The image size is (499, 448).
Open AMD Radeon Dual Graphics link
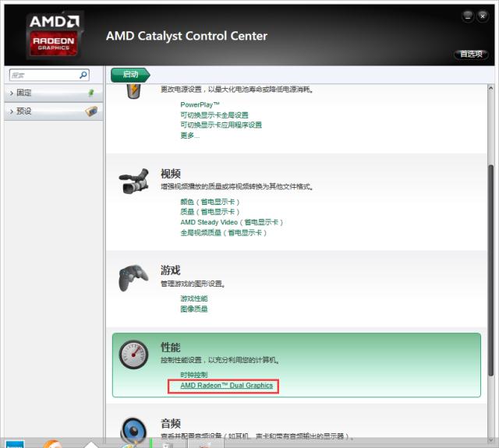point(227,386)
